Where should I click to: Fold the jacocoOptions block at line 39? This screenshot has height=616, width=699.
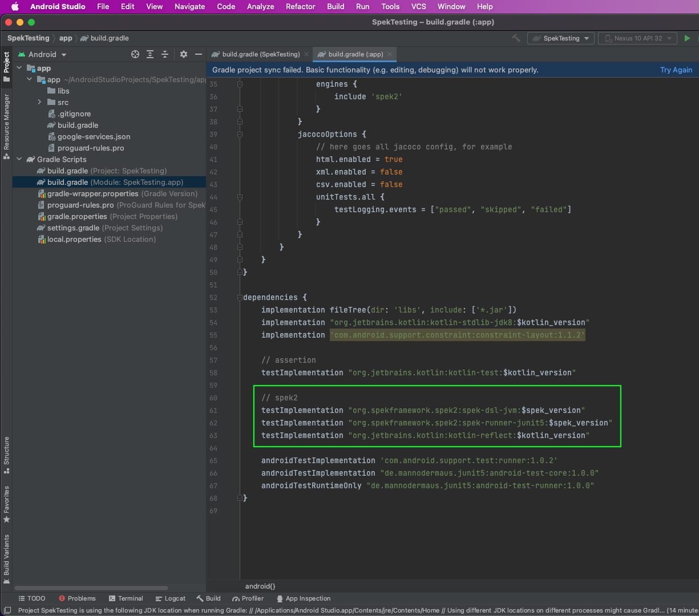[240, 134]
